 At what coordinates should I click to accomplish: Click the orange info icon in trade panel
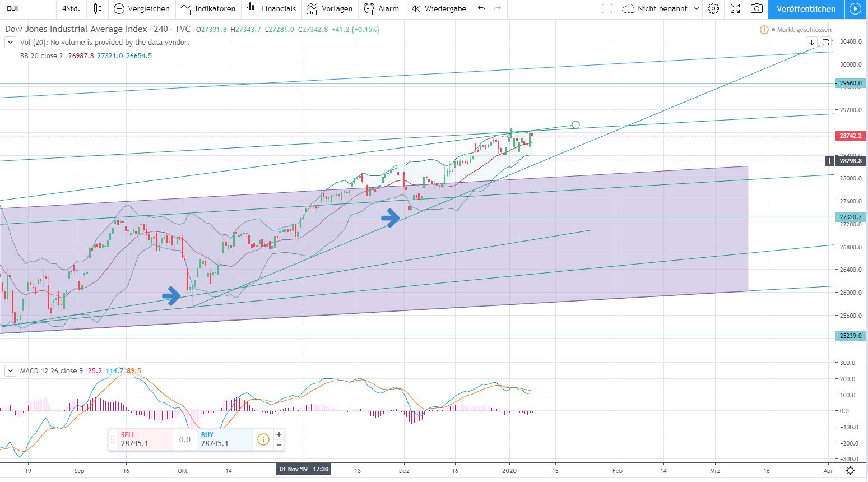263,439
